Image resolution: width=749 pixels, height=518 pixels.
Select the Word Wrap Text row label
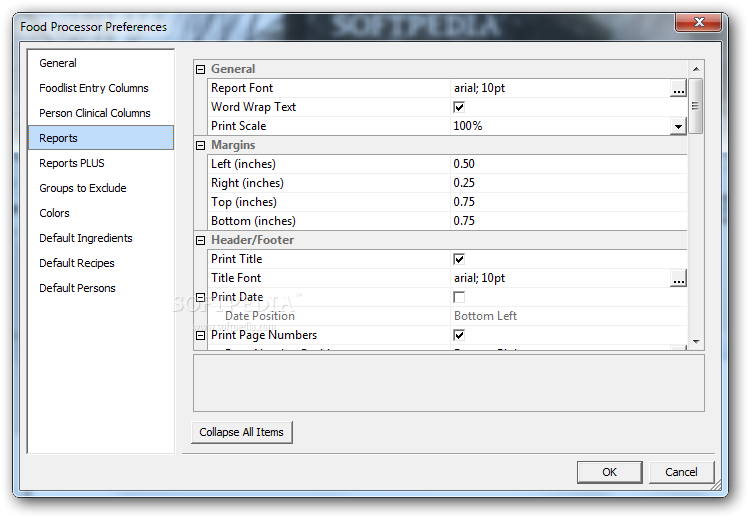tap(253, 107)
